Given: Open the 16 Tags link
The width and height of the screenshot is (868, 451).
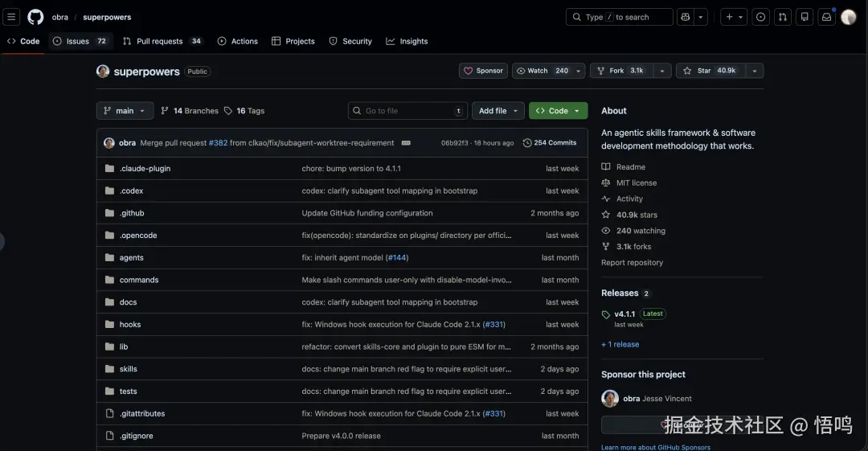Looking at the screenshot, I should click(x=244, y=111).
